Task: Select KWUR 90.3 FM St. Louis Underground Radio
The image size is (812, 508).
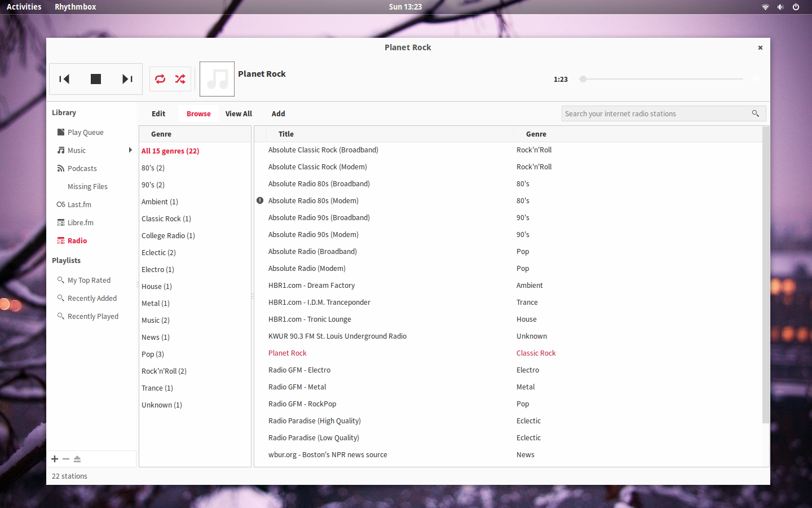Action: coord(508,336)
